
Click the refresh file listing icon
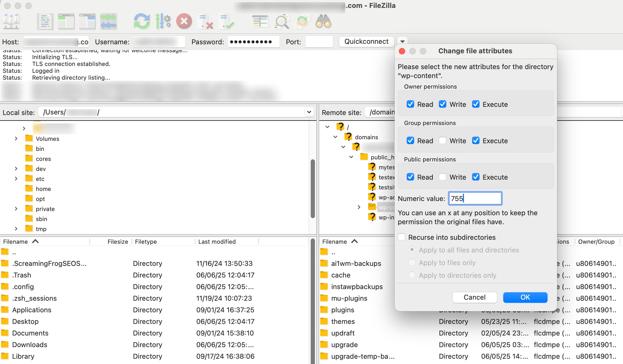tap(142, 21)
